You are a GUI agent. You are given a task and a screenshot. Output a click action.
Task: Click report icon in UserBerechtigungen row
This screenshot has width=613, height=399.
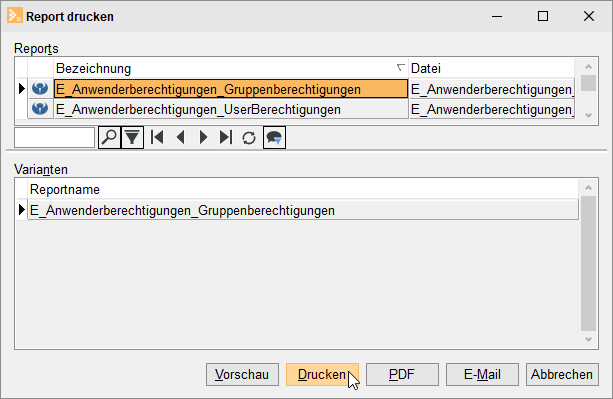40,109
